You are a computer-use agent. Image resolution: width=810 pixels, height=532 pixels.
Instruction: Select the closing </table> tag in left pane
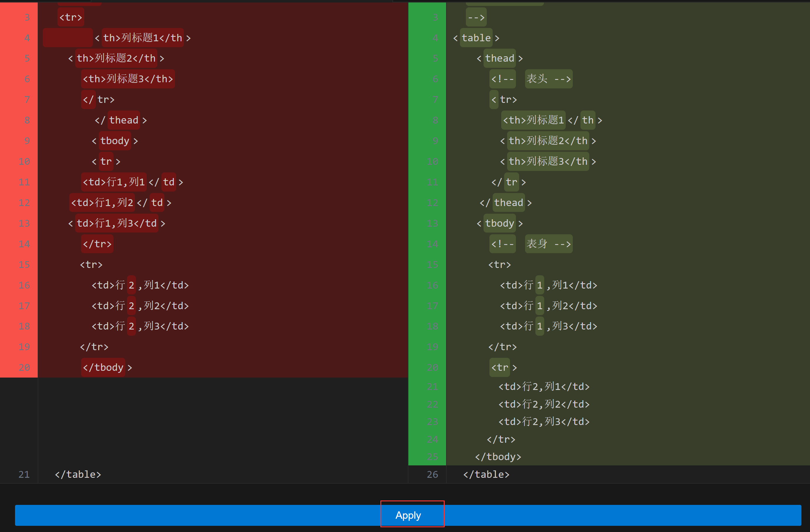click(77, 474)
